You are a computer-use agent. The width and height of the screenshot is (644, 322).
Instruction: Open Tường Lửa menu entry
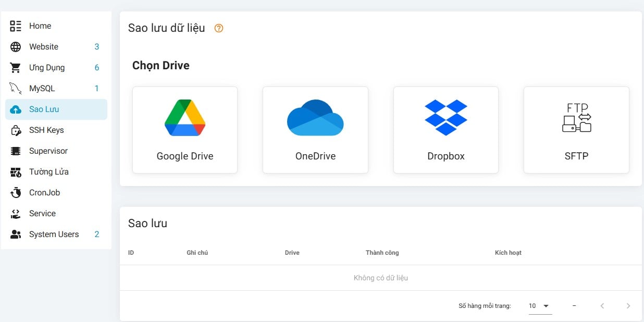[56, 172]
